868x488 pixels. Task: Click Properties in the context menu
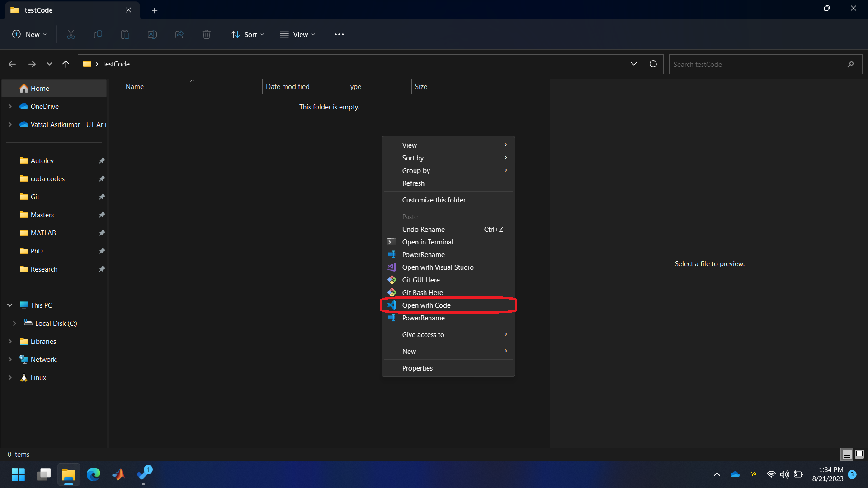pyautogui.click(x=417, y=368)
